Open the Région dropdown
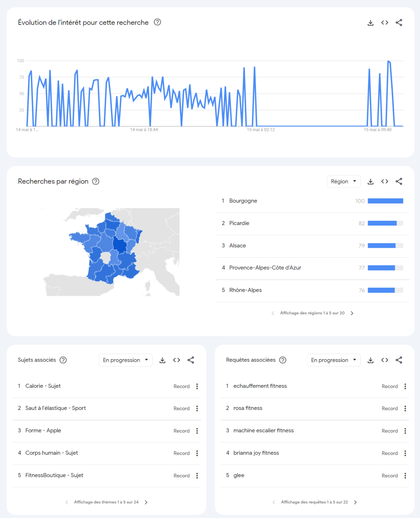 [x=344, y=181]
